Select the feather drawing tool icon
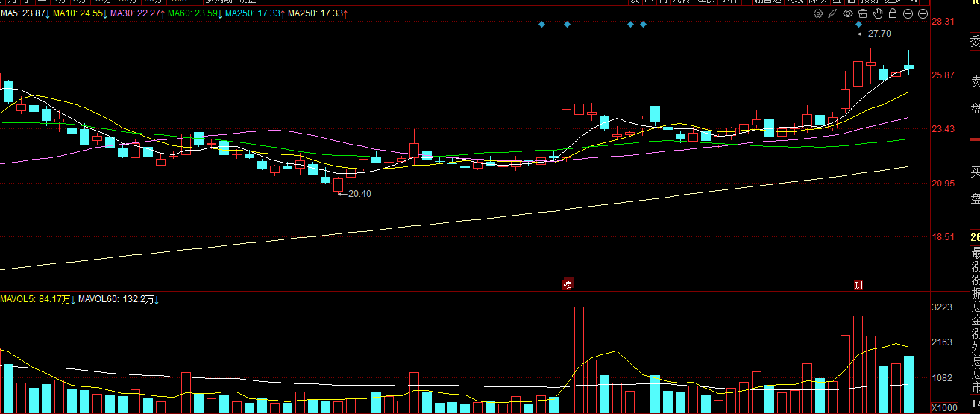980x414 pixels. point(832,13)
